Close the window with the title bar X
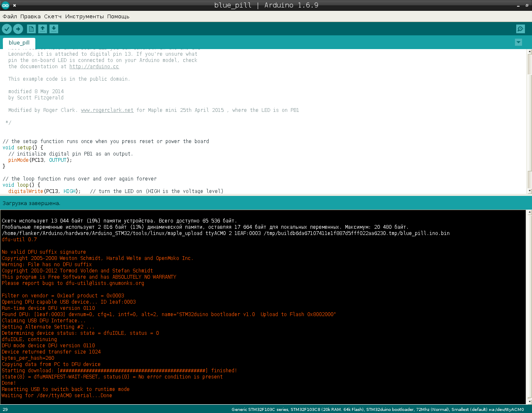532x413 pixels. tap(15, 5)
